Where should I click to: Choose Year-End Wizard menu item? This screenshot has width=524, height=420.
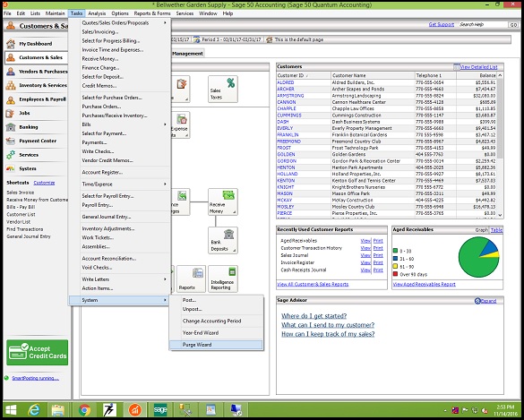point(200,333)
